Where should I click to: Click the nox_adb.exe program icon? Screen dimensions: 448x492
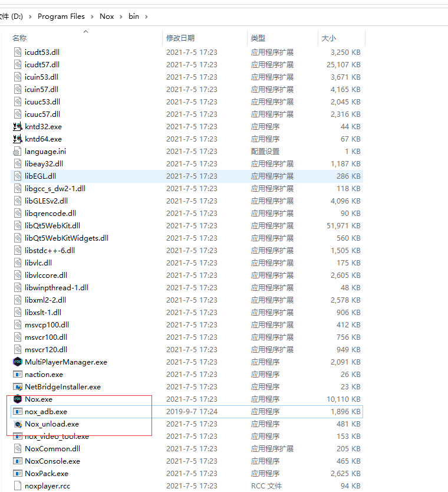18,411
